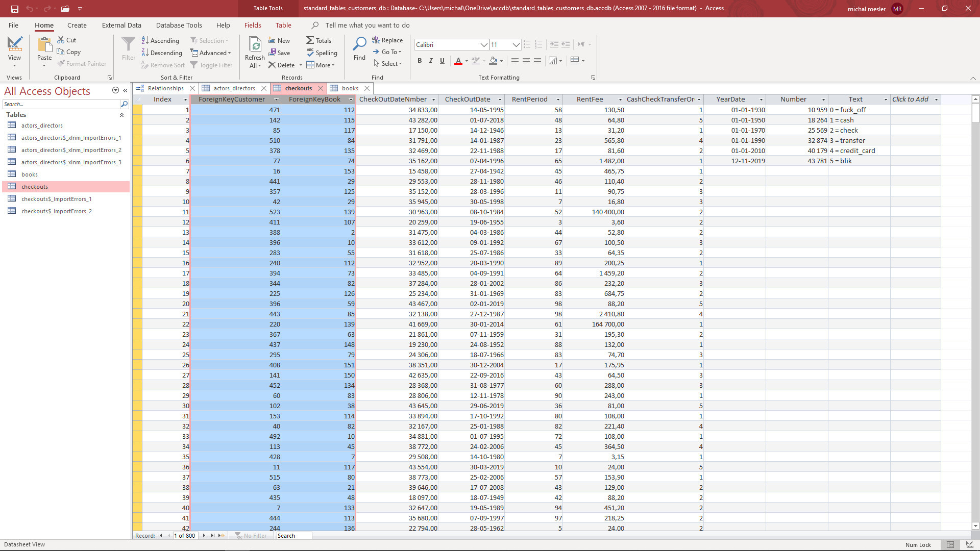The width and height of the screenshot is (980, 551).
Task: Click Refresh All icon
Action: (x=255, y=45)
